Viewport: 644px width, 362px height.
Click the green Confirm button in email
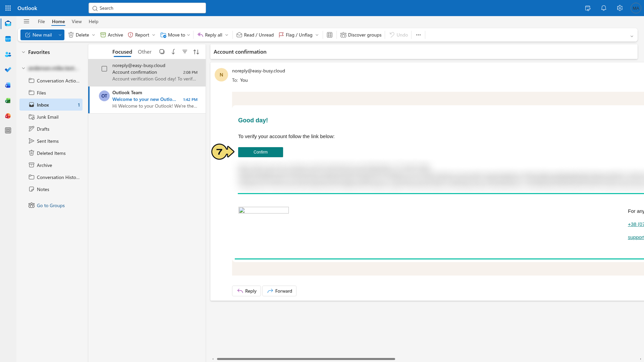tap(261, 152)
